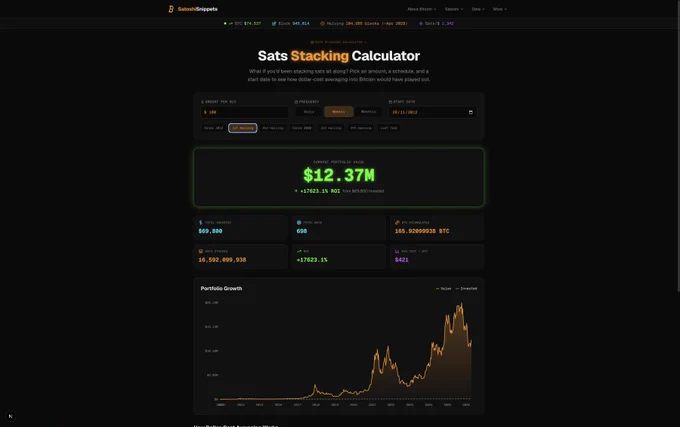
Task: Click the $421 average cost value
Action: (402, 260)
